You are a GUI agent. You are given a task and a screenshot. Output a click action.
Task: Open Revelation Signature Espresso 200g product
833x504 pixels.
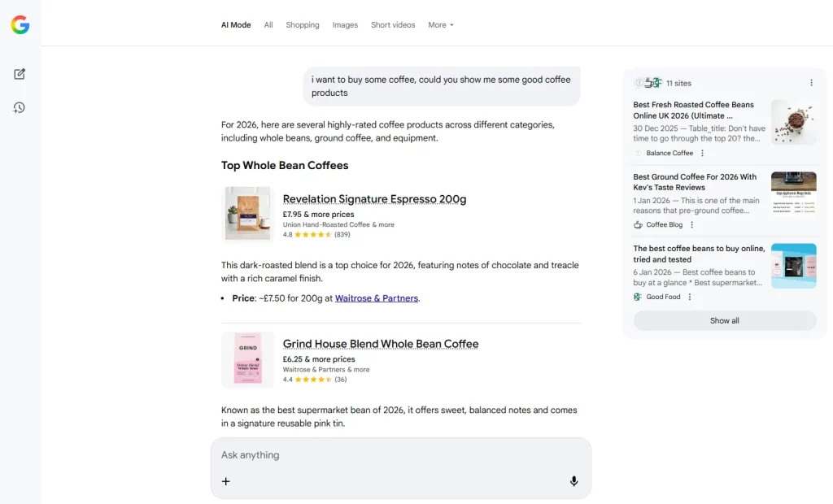click(374, 199)
